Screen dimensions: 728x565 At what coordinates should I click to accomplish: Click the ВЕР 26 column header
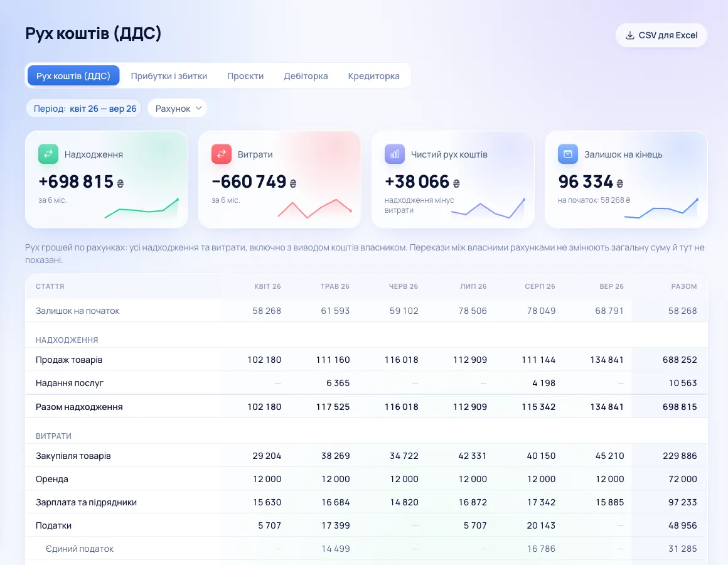(611, 286)
